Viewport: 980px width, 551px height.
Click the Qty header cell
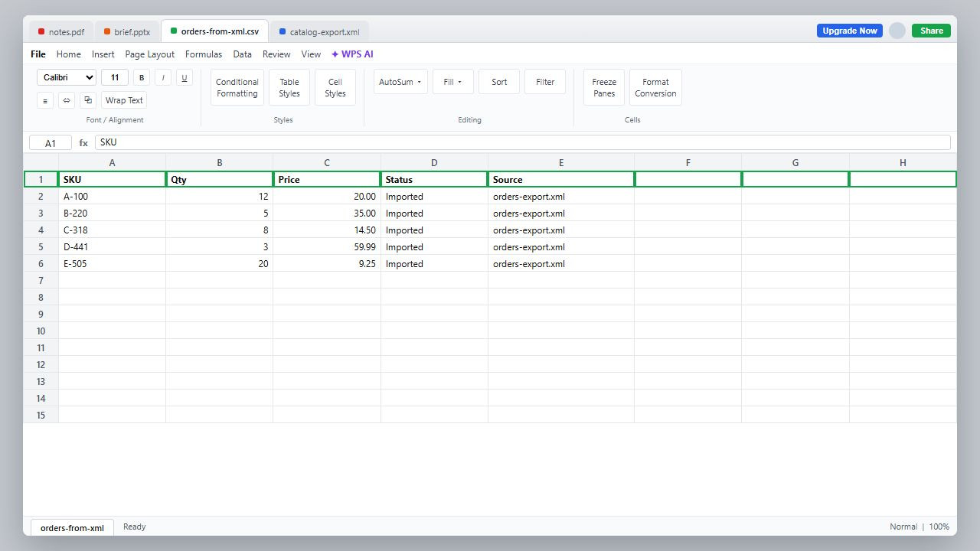[219, 180]
